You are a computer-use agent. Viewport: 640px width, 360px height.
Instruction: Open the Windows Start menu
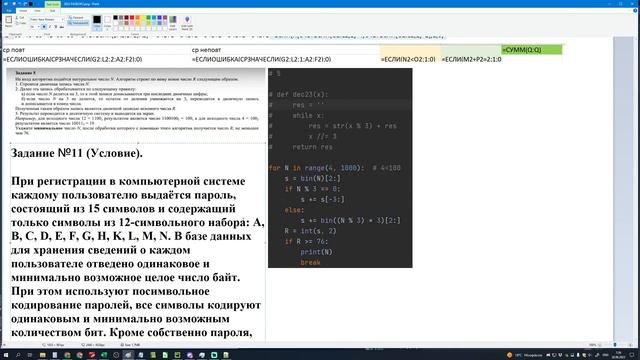pyautogui.click(x=6, y=355)
